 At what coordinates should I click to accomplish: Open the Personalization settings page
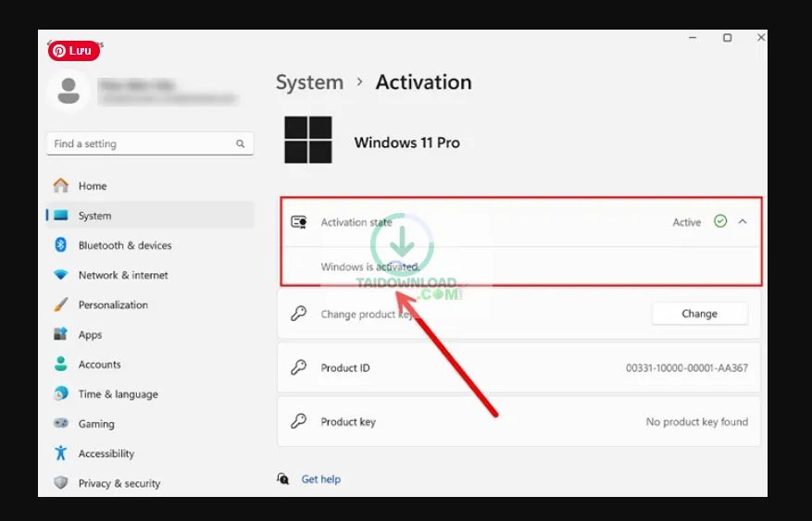(150, 304)
